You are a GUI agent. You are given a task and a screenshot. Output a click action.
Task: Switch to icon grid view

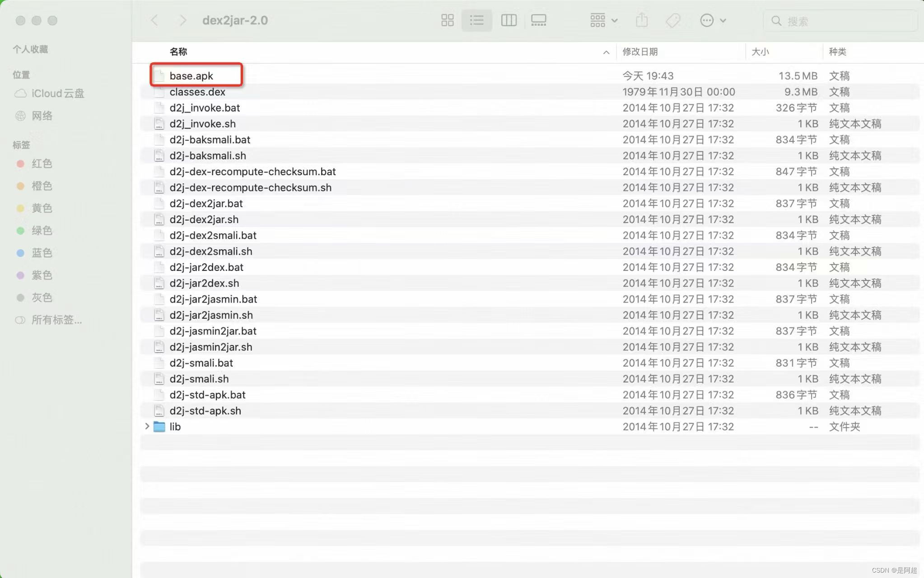click(x=447, y=20)
